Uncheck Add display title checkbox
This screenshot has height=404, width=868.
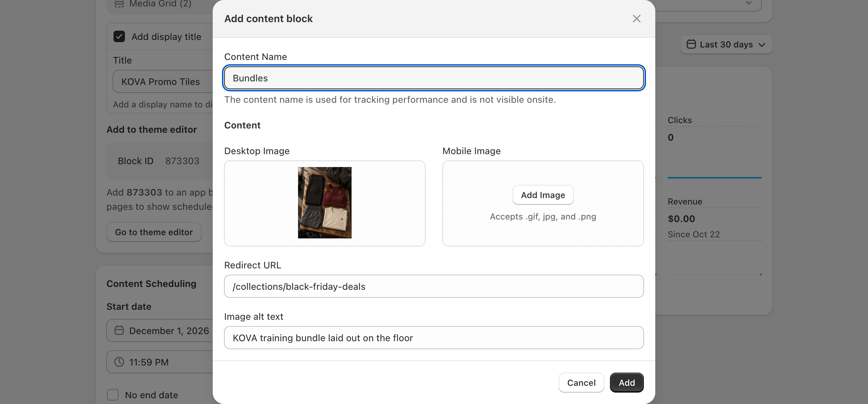[119, 36]
